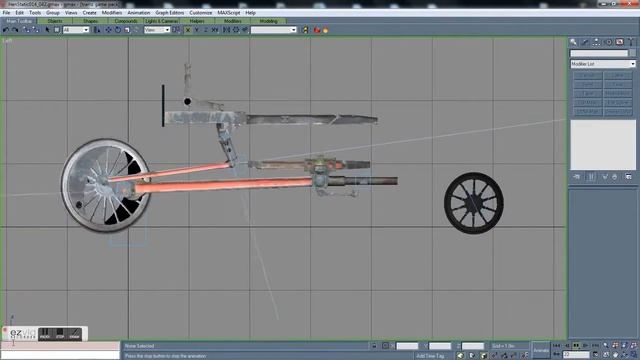The image size is (640, 360).
Task: Click the Redo arrow icon
Action: [15, 30]
